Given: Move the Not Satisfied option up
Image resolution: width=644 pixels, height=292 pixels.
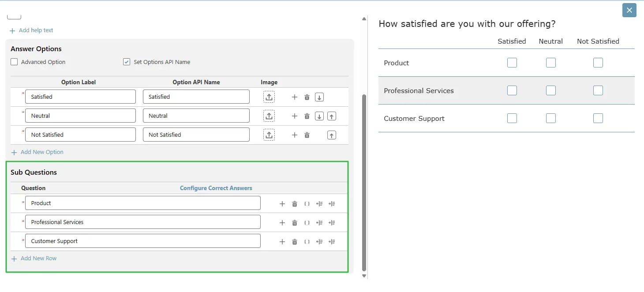Looking at the screenshot, I should (332, 135).
